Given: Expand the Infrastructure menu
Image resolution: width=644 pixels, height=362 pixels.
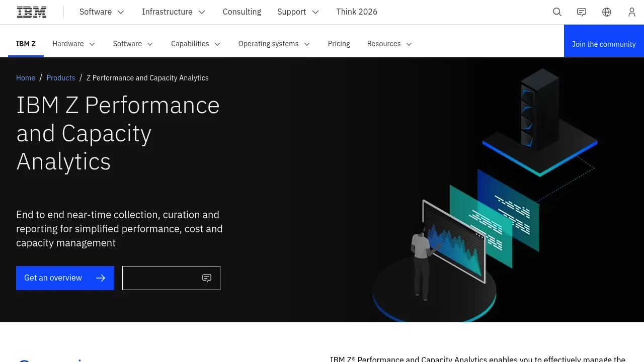Looking at the screenshot, I should 174,12.
